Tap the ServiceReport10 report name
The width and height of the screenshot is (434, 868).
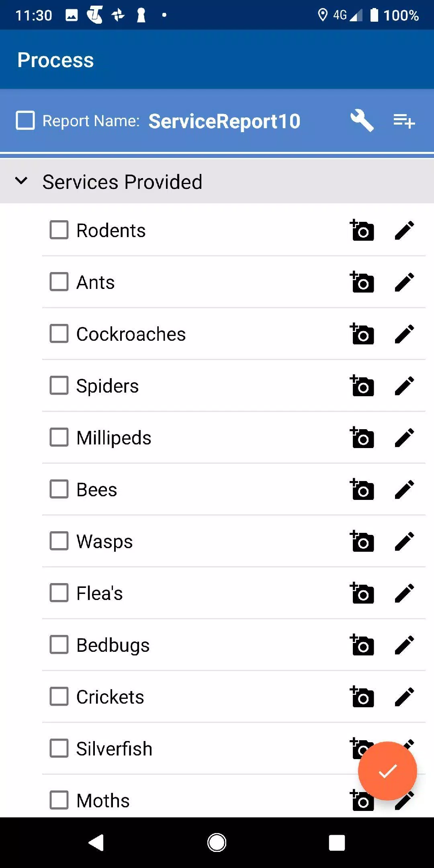[x=224, y=121]
